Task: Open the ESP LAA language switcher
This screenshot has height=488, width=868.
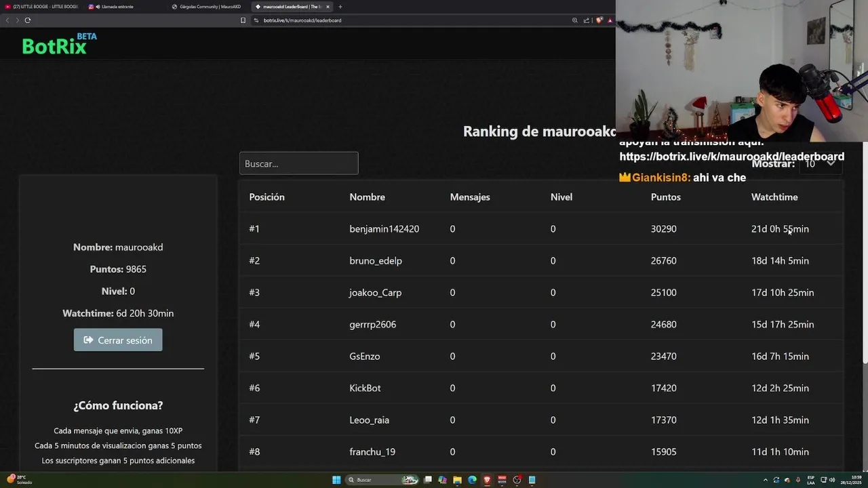Action: (811, 480)
